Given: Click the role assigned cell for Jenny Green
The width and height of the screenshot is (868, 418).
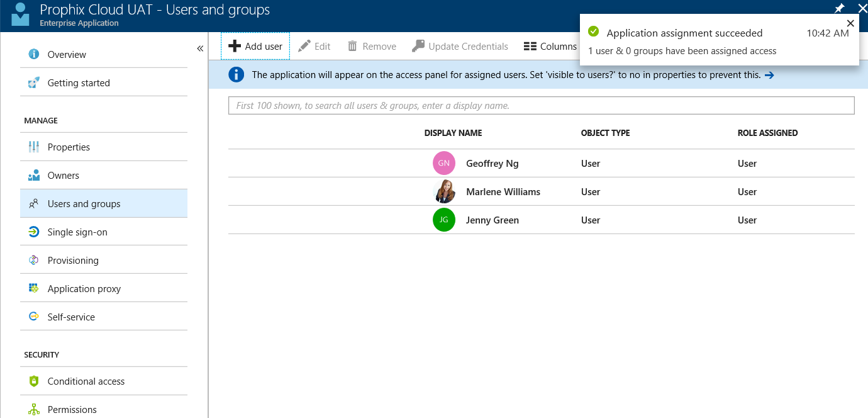Looking at the screenshot, I should 747,220.
